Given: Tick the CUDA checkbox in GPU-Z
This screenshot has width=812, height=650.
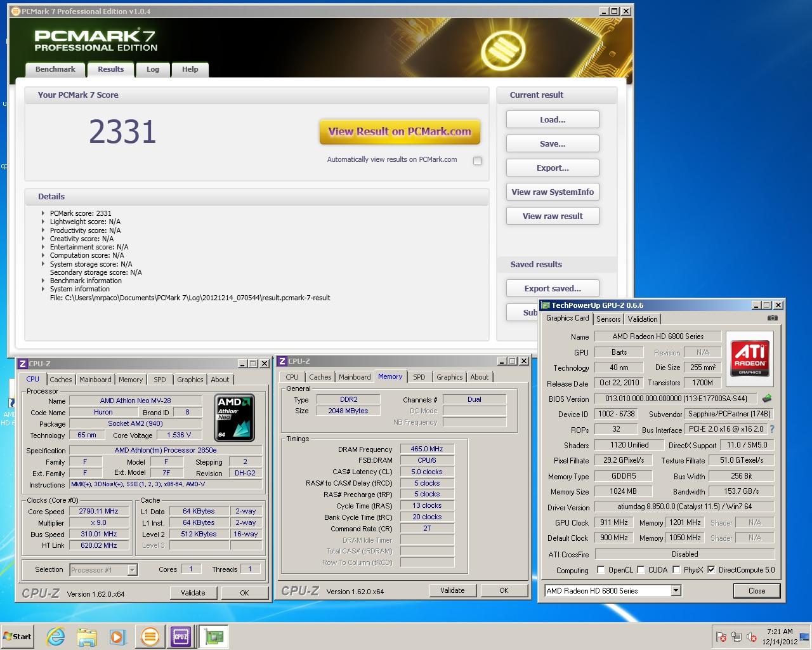Looking at the screenshot, I should pyautogui.click(x=641, y=569).
